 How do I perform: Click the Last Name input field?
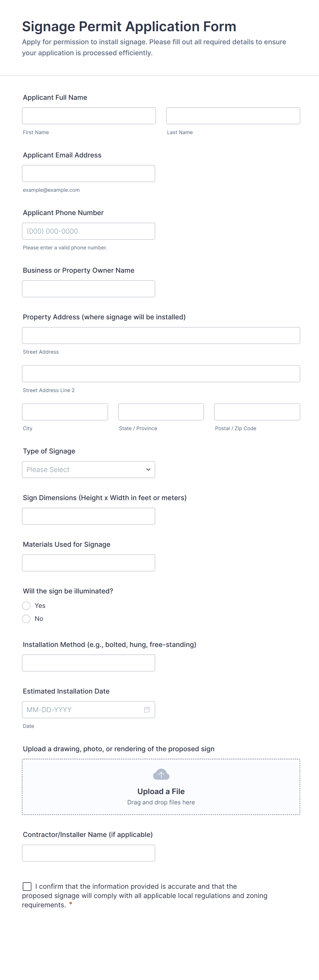point(233,116)
